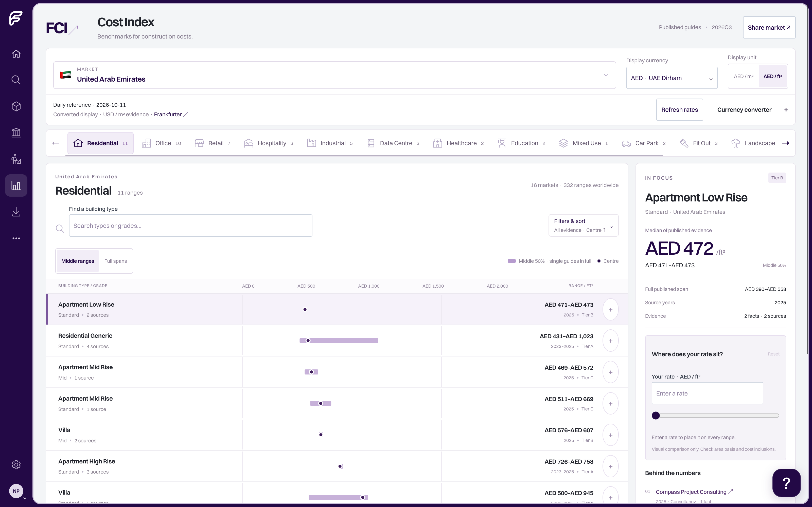This screenshot has width=812, height=507.
Task: Open the settings gear in sidebar
Action: coord(16,464)
